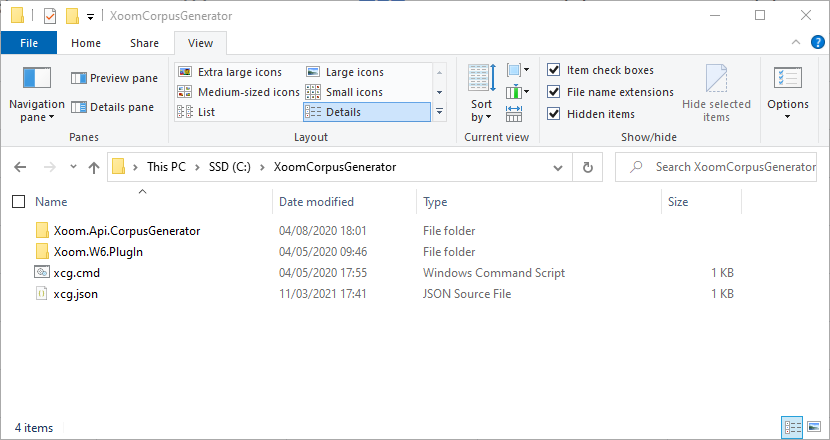
Task: Go up one folder with Up arrow
Action: 94,168
